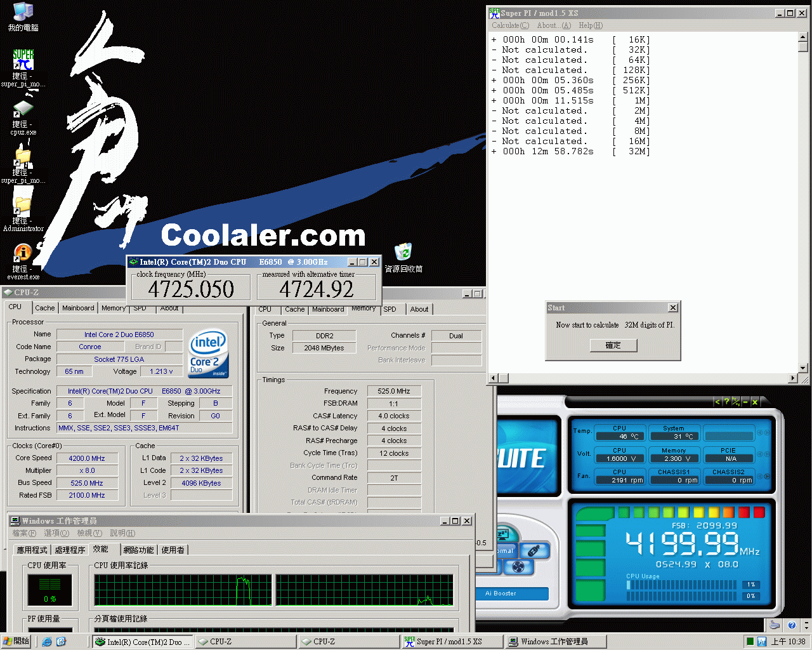Click the Code Name value 'Conroe'
The width and height of the screenshot is (812, 650).
(x=89, y=347)
